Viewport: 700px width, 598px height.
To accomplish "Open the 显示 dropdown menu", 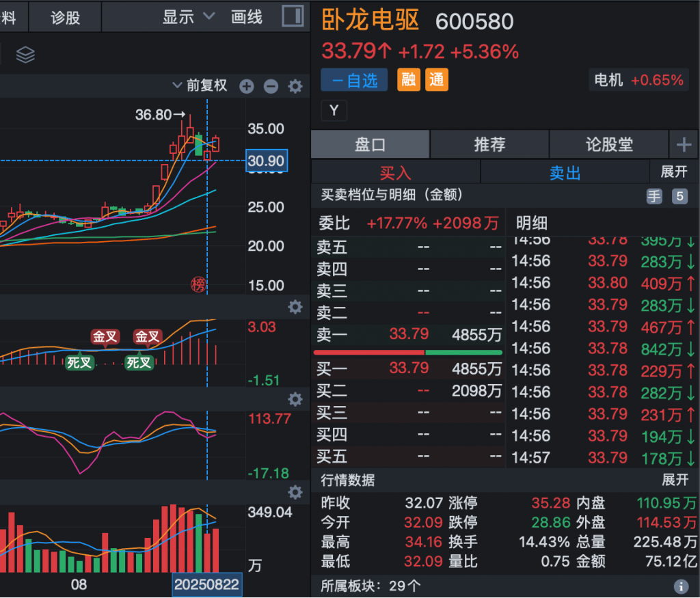I will tap(189, 17).
